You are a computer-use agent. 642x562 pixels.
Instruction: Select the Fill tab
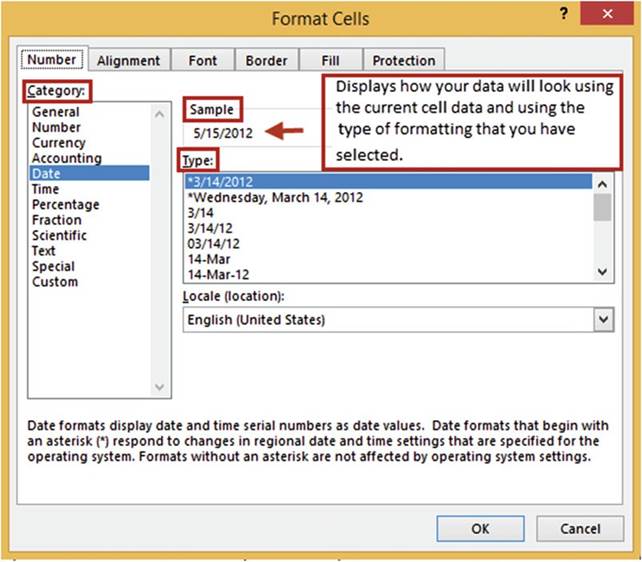[x=329, y=61]
